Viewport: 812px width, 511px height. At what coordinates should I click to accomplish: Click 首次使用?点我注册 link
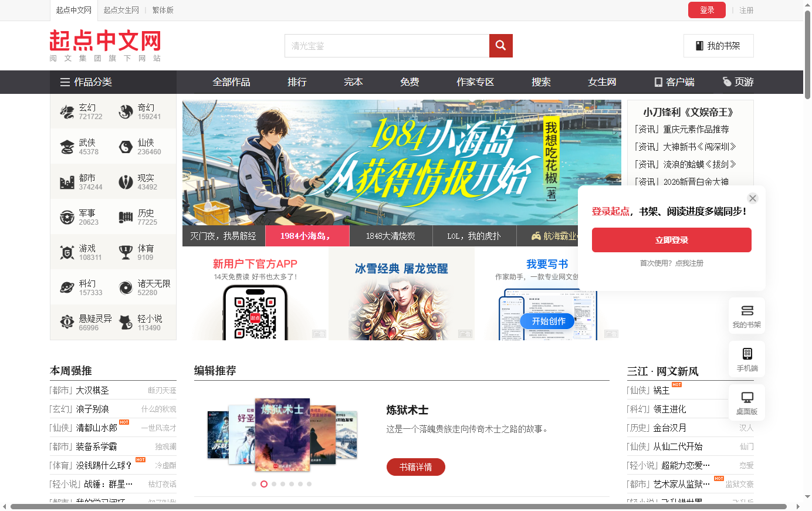[672, 263]
